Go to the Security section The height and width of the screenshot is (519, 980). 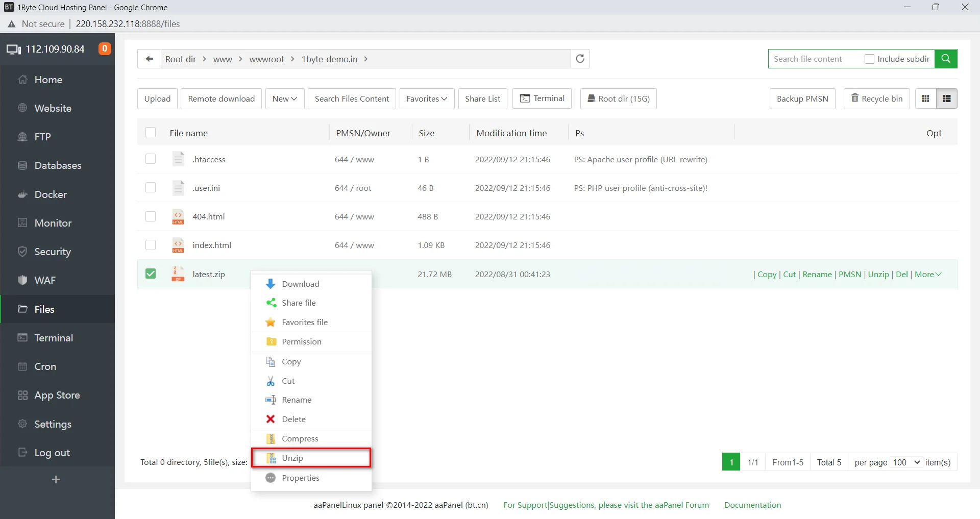pos(52,252)
